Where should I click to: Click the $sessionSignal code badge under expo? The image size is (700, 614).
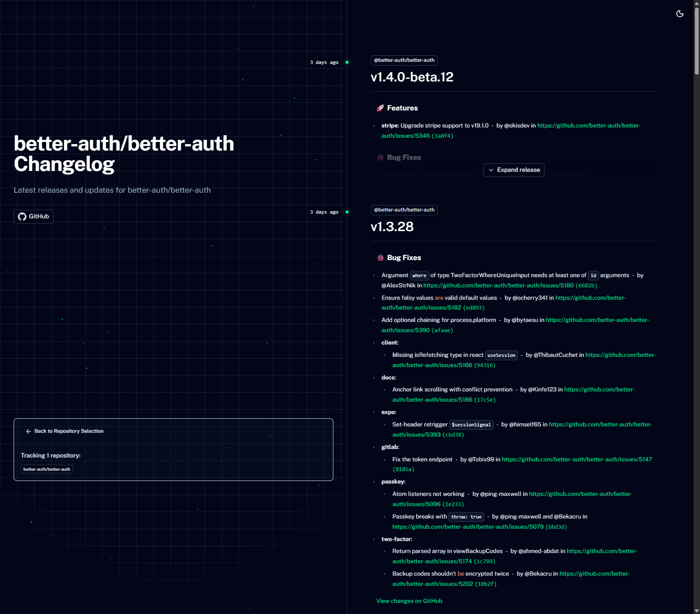coord(471,425)
